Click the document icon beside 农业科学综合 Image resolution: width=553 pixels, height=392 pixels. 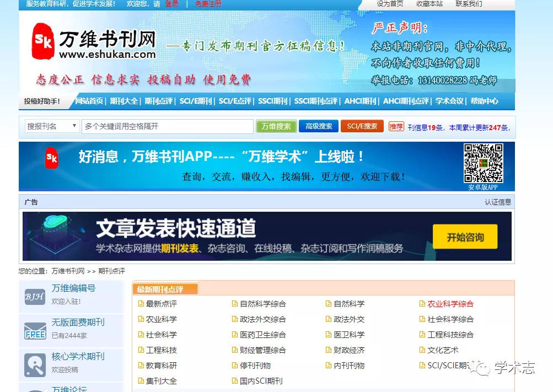pos(422,304)
